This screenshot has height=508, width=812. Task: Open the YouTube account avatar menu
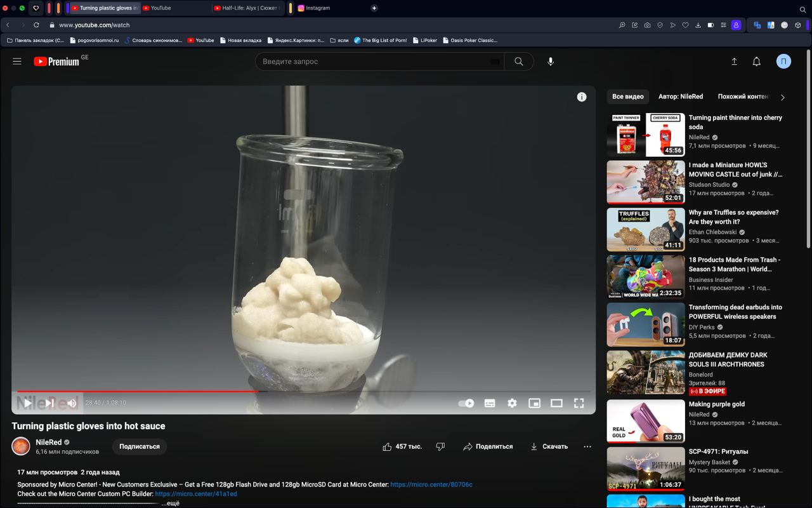coord(784,62)
